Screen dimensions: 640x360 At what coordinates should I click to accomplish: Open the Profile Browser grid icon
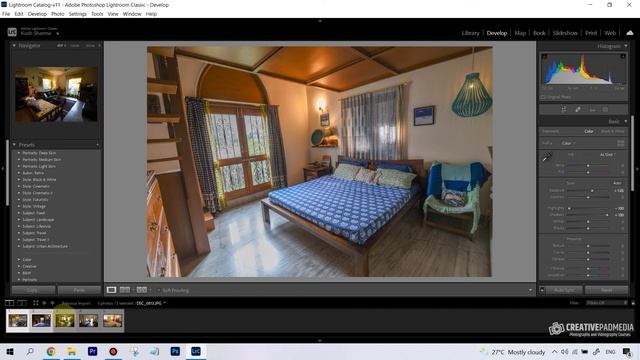620,143
